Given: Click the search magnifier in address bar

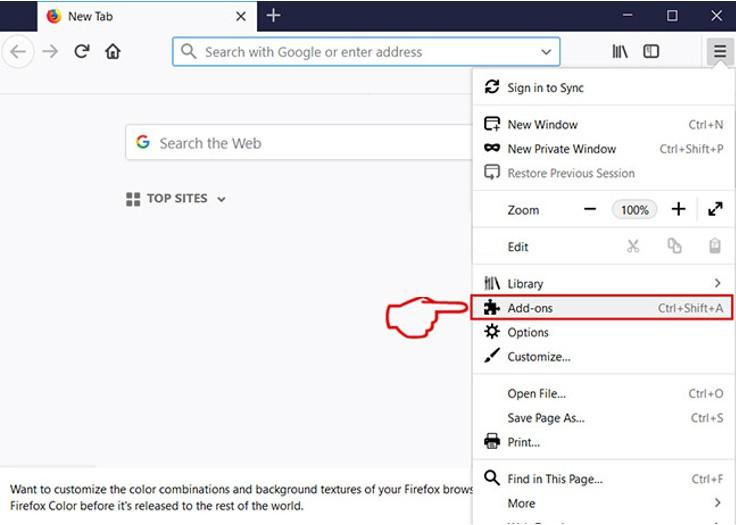Looking at the screenshot, I should [188, 51].
